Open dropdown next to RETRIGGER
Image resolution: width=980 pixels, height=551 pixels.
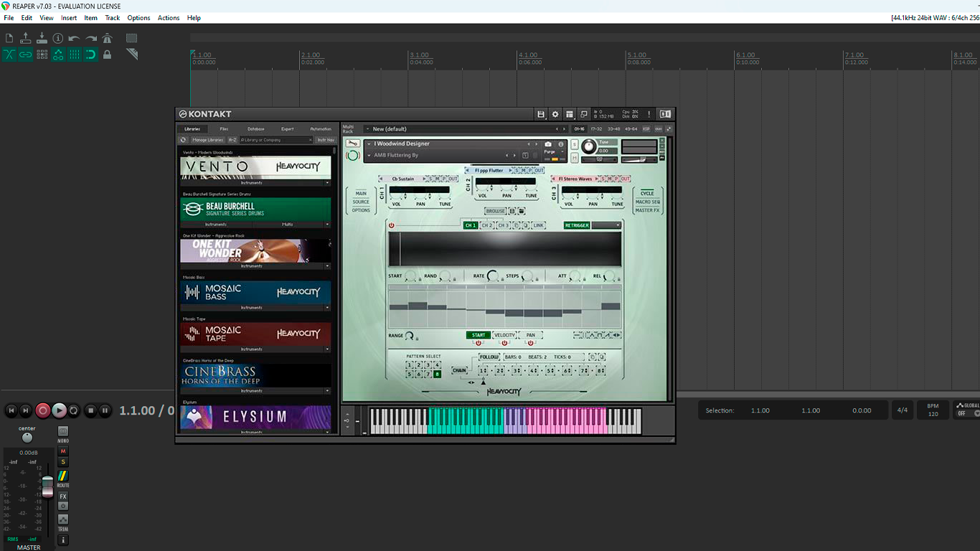[x=606, y=225]
